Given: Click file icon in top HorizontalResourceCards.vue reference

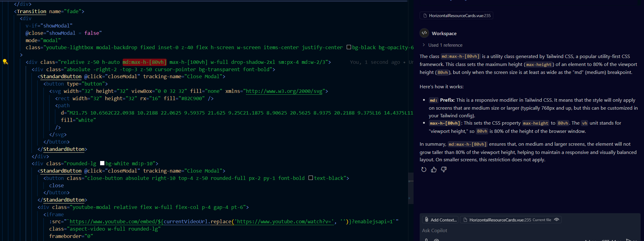Looking at the screenshot, I should pos(425,16).
